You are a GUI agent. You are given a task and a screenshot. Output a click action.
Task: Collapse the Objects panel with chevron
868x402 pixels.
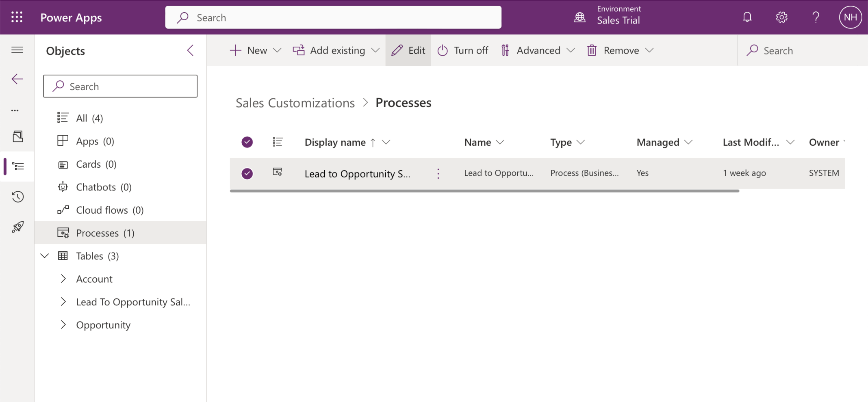click(190, 50)
